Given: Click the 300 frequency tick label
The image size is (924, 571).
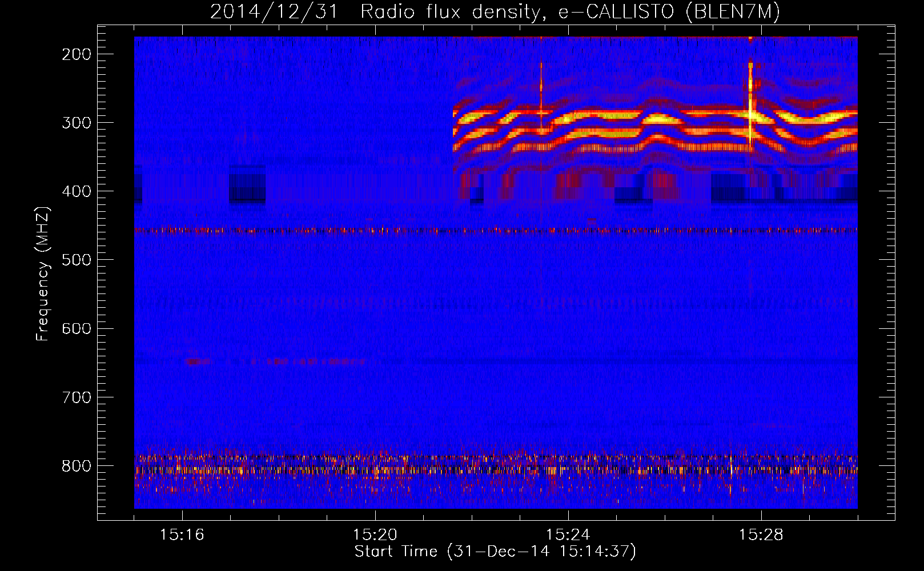Looking at the screenshot, I should [x=77, y=123].
